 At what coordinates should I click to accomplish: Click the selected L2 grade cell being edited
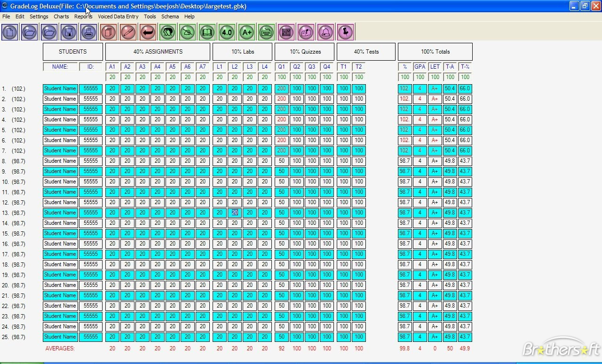pyautogui.click(x=235, y=213)
